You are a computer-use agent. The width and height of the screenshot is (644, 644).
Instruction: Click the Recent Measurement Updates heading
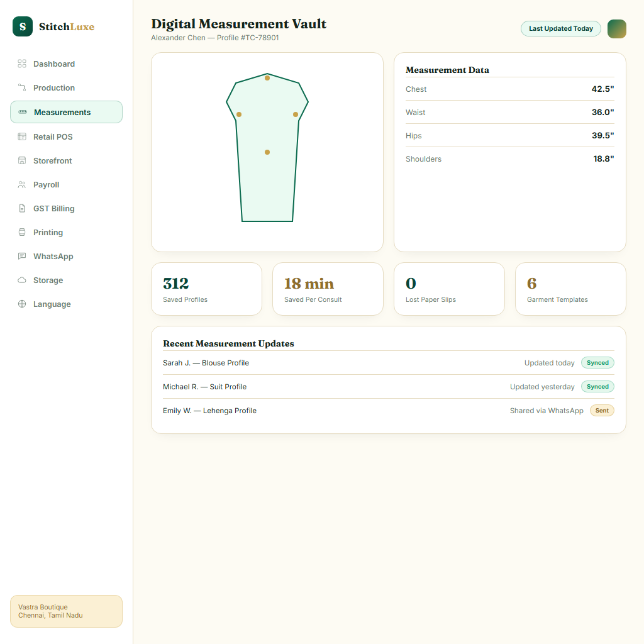point(228,344)
